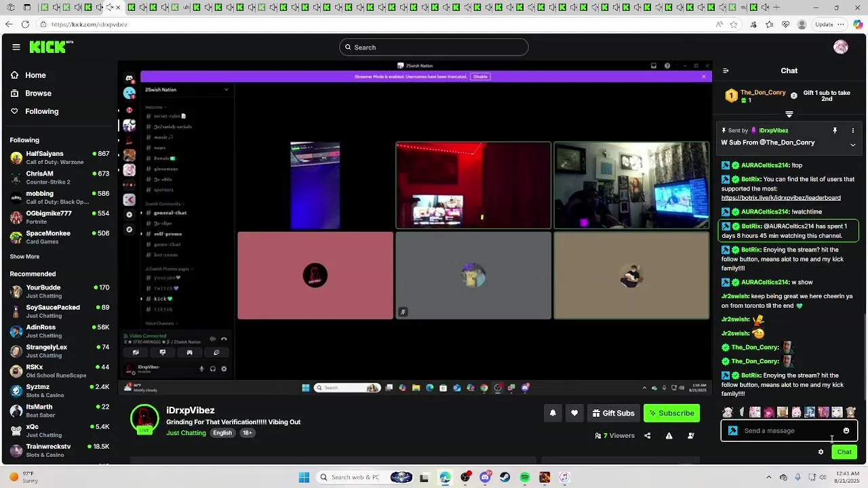
Task: Open ChrisAM channel
Action: click(x=60, y=178)
